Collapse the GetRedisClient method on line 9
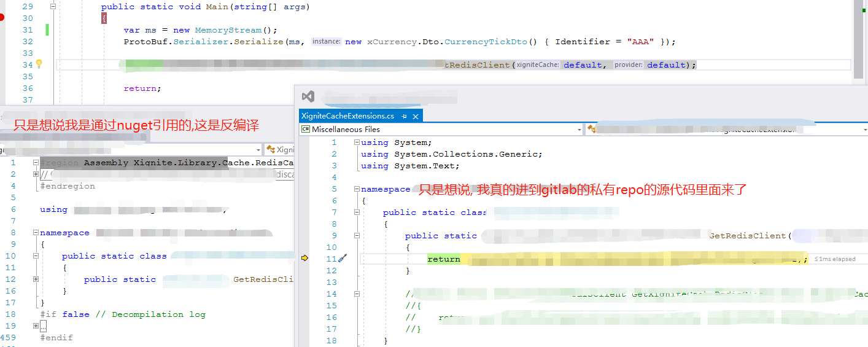 click(x=357, y=236)
